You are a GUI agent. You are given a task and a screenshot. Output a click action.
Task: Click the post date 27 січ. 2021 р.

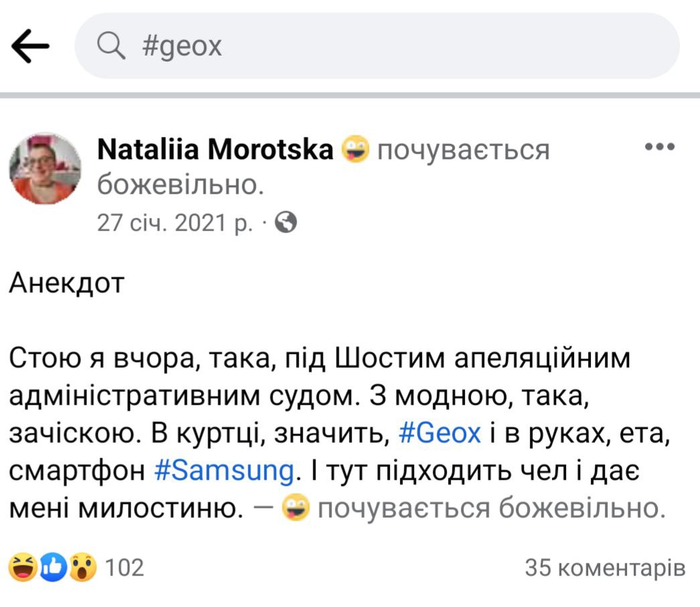pos(174,222)
